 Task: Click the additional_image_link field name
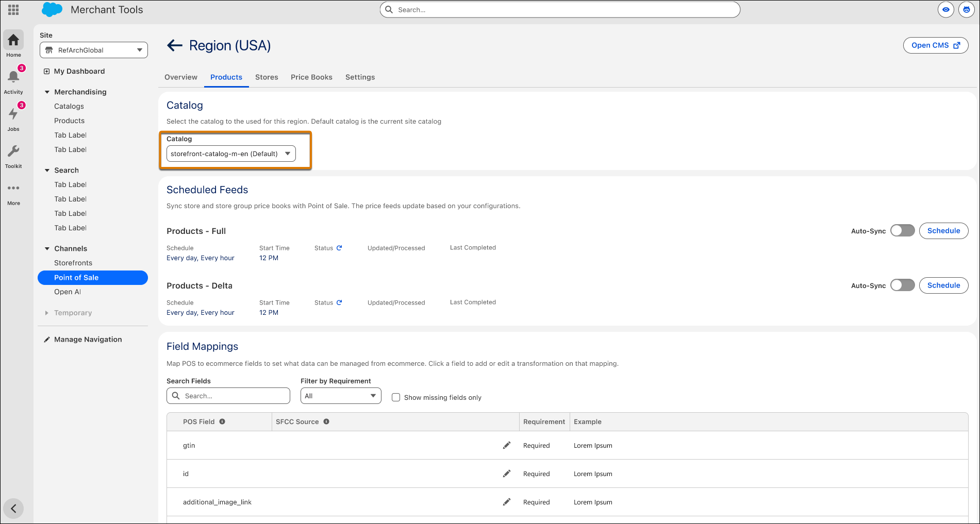pyautogui.click(x=217, y=502)
